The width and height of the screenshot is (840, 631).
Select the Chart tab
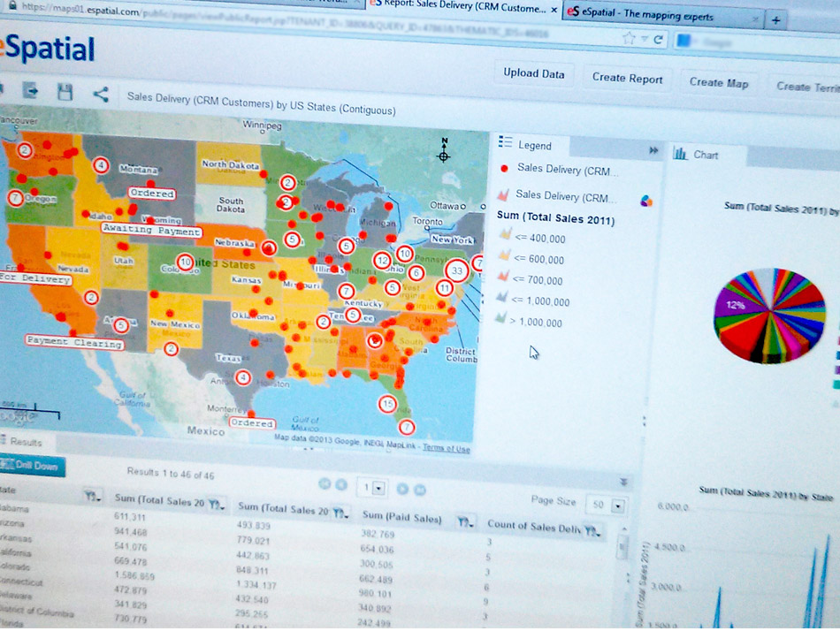click(x=707, y=155)
